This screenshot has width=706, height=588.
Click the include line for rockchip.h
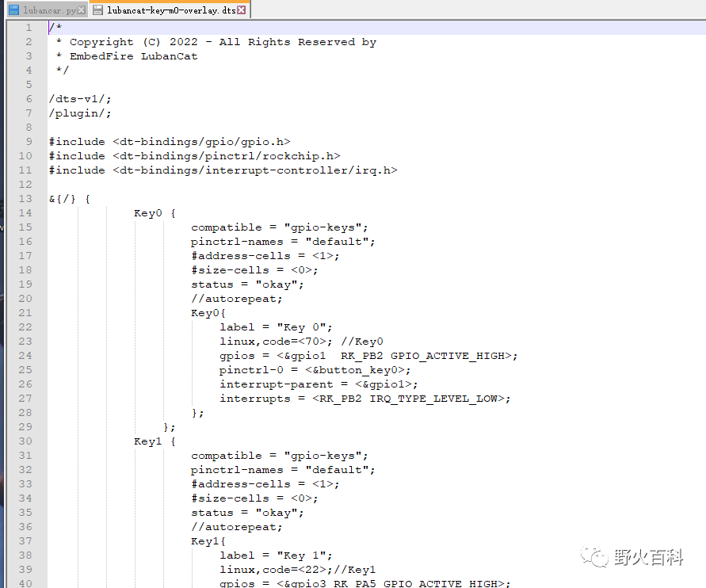point(194,156)
